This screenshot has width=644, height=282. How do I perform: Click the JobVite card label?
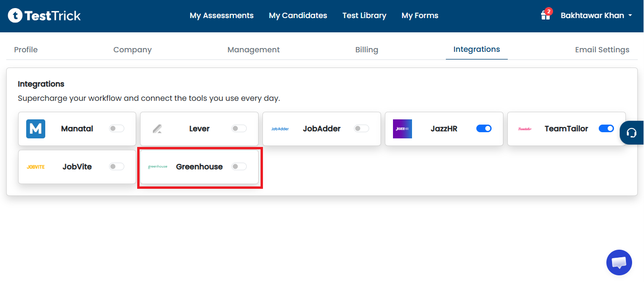[x=77, y=167]
